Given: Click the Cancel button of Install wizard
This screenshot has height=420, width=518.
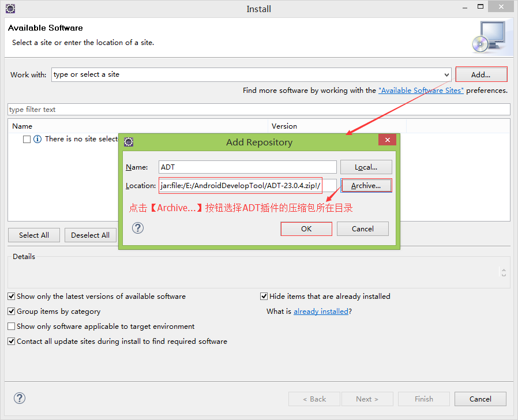Looking at the screenshot, I should 481,399.
